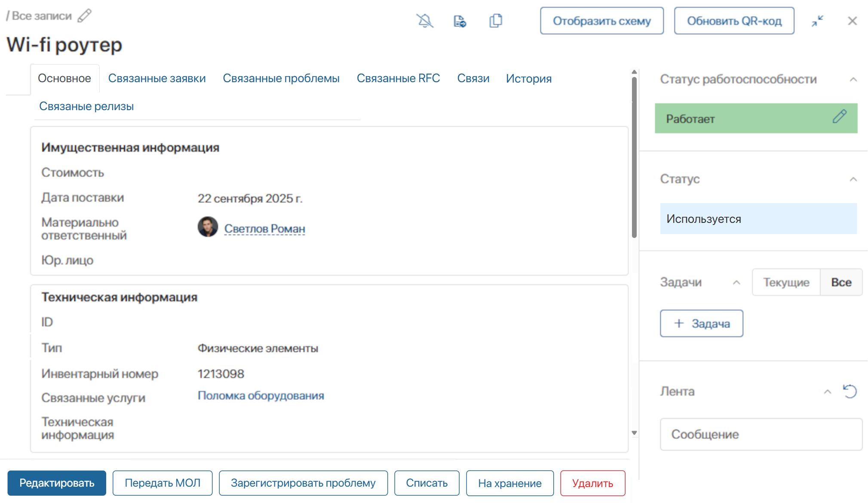Open the Связанные RFC tab
The width and height of the screenshot is (868, 503).
coord(399,78)
